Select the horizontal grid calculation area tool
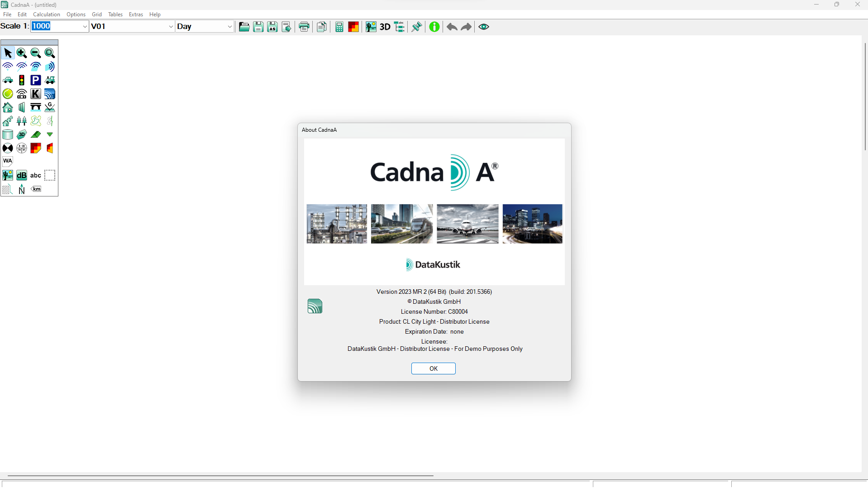The width and height of the screenshot is (868, 488). (x=36, y=148)
